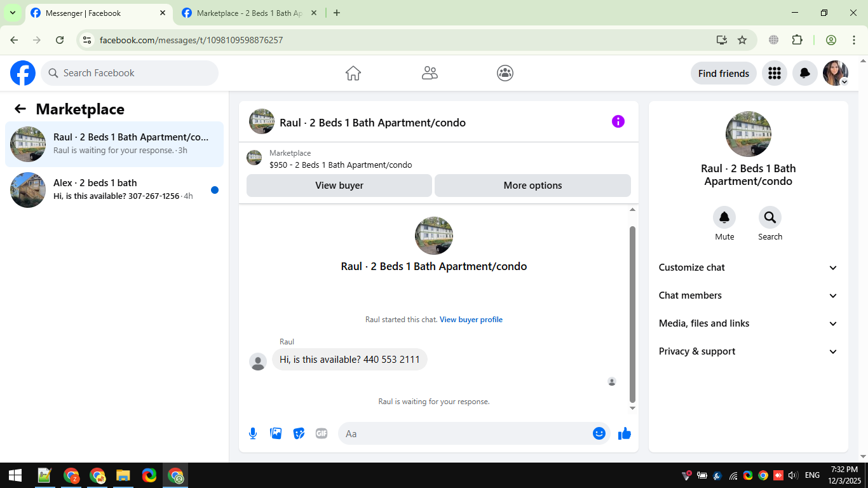Image resolution: width=868 pixels, height=488 pixels.
Task: Open Raul's conversation in the list
Action: [114, 144]
